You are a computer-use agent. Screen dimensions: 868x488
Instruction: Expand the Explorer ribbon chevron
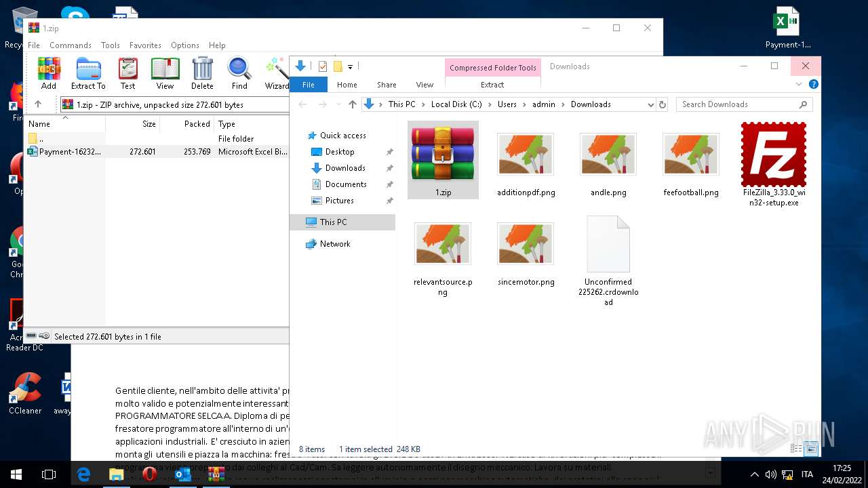[799, 85]
